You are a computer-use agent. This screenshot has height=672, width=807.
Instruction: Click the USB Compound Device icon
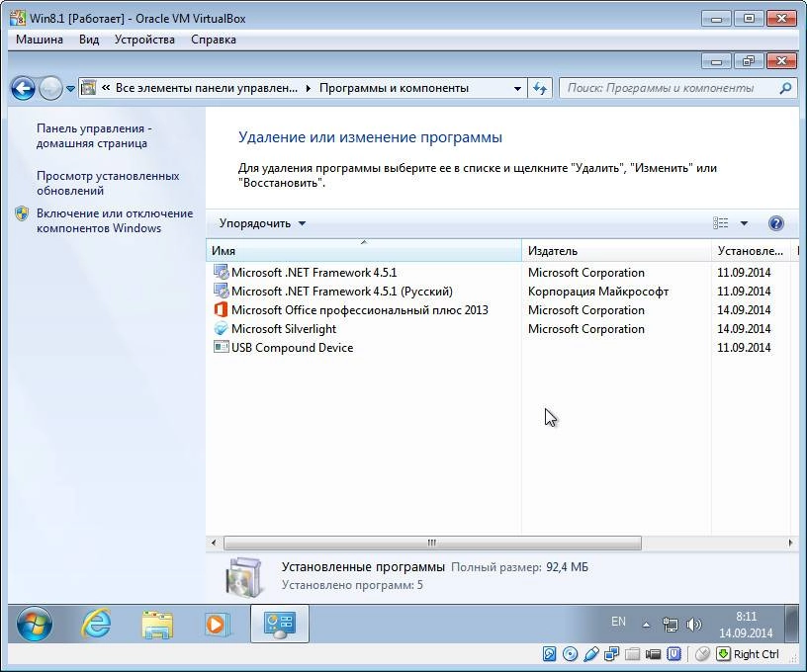221,347
